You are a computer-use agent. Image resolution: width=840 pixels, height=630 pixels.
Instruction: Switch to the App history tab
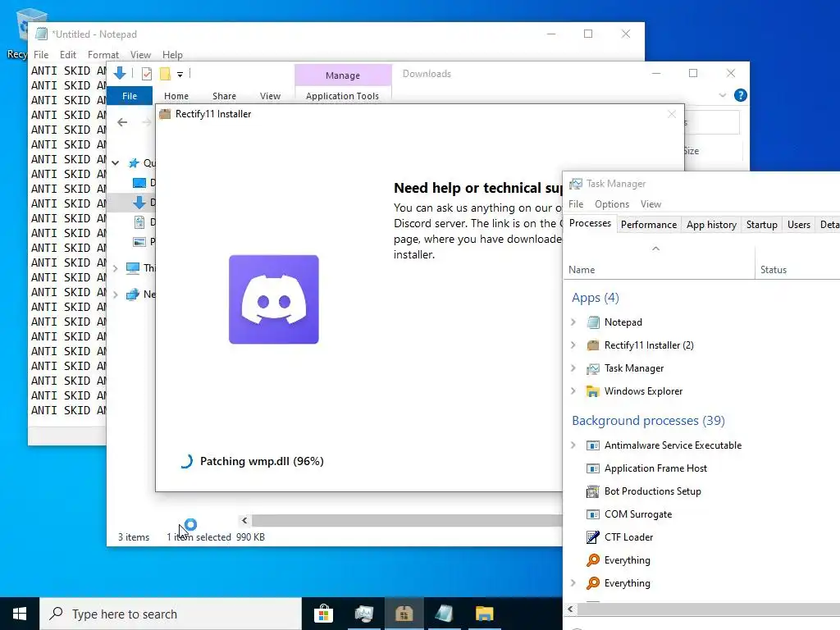711,225
